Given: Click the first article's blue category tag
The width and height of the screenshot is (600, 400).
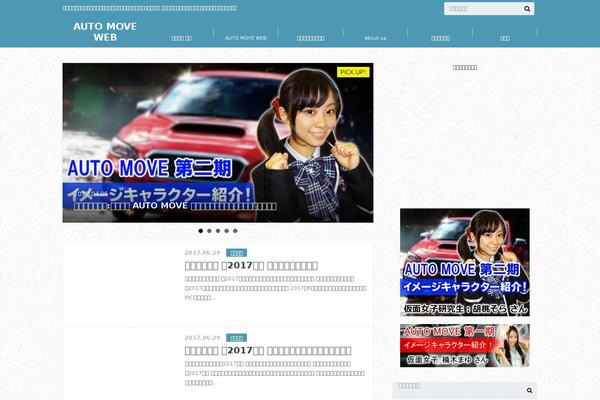Looking at the screenshot, I should click(x=236, y=253).
